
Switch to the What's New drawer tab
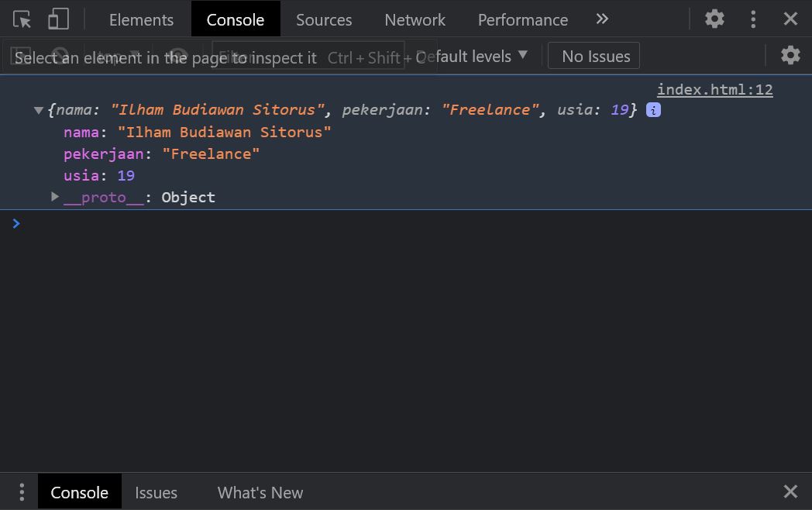260,491
